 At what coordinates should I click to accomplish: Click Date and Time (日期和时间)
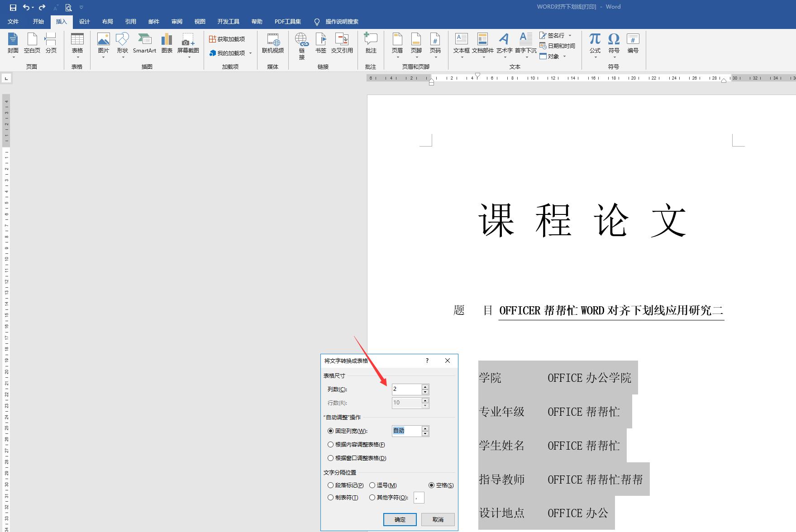tap(558, 46)
